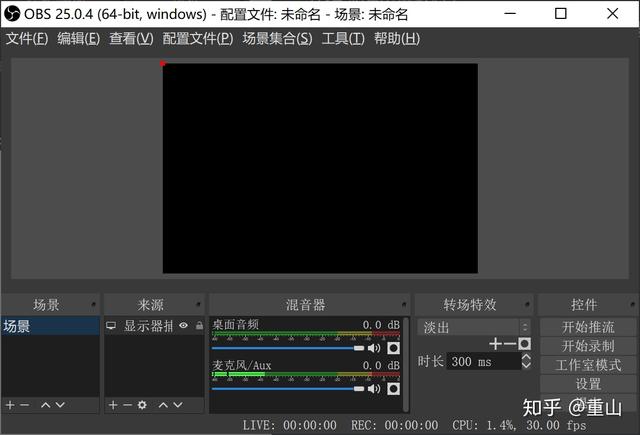Enable 工作室模式 studio mode
The height and width of the screenshot is (435, 640).
tap(588, 365)
